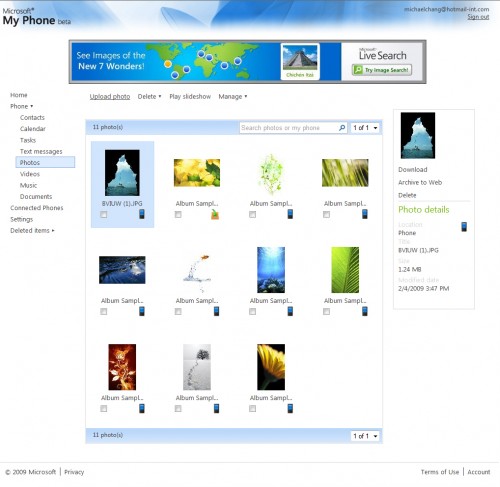Check the green leaf photo checkbox
500x487 pixels.
pyautogui.click(x=326, y=311)
